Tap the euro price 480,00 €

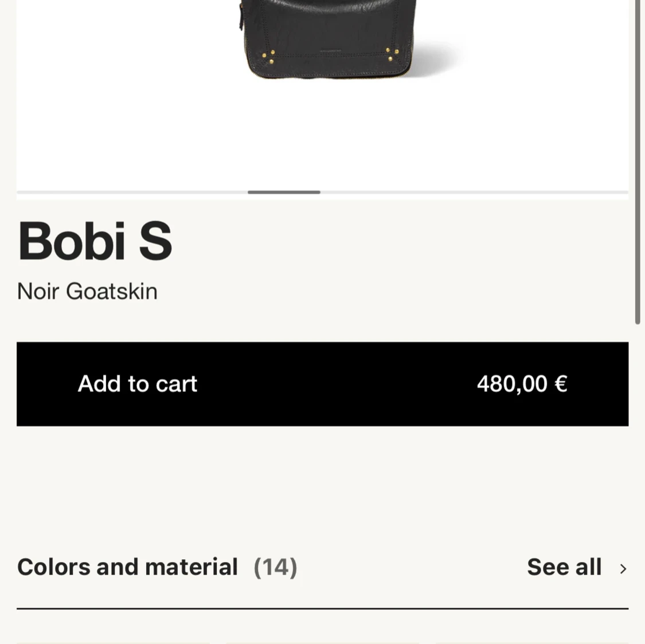pos(522,384)
